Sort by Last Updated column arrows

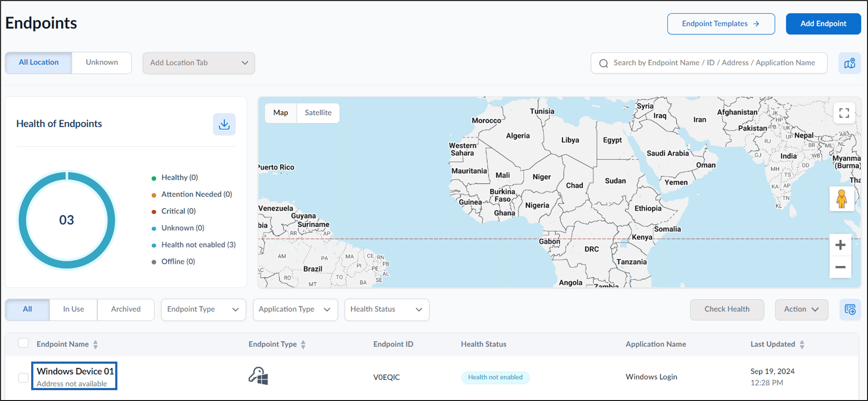pyautogui.click(x=802, y=345)
